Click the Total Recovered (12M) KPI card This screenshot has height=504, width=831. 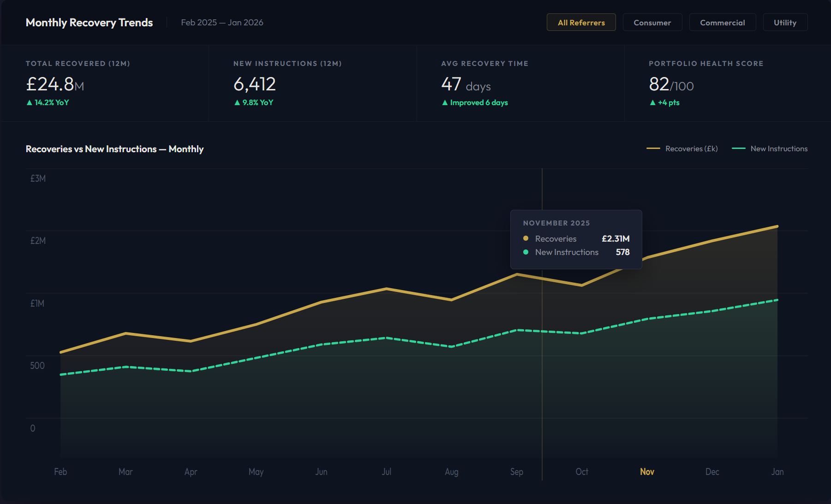(105, 83)
